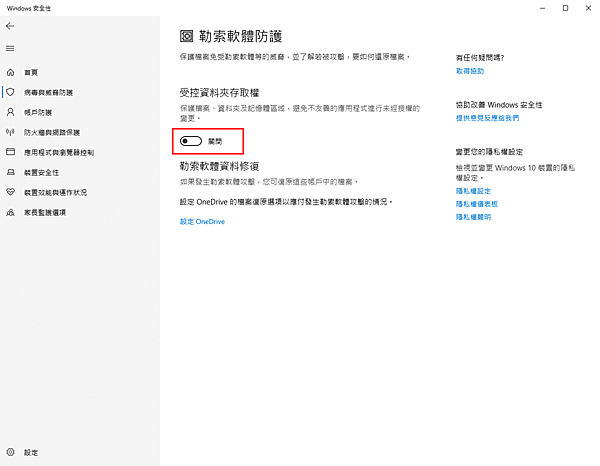The width and height of the screenshot is (600, 466).
Task: Select 裝置安全性 sidebar item
Action: click(41, 173)
